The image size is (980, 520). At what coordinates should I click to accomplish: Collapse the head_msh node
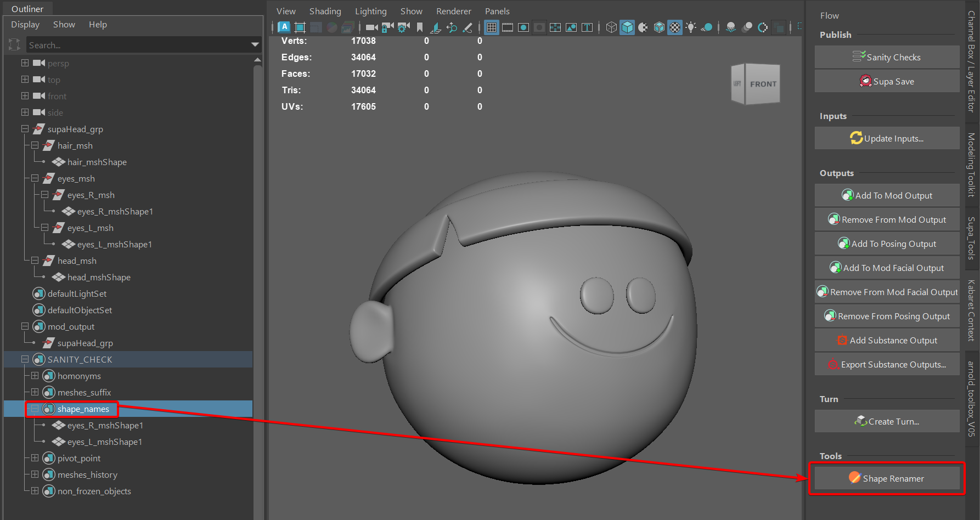[35, 261]
